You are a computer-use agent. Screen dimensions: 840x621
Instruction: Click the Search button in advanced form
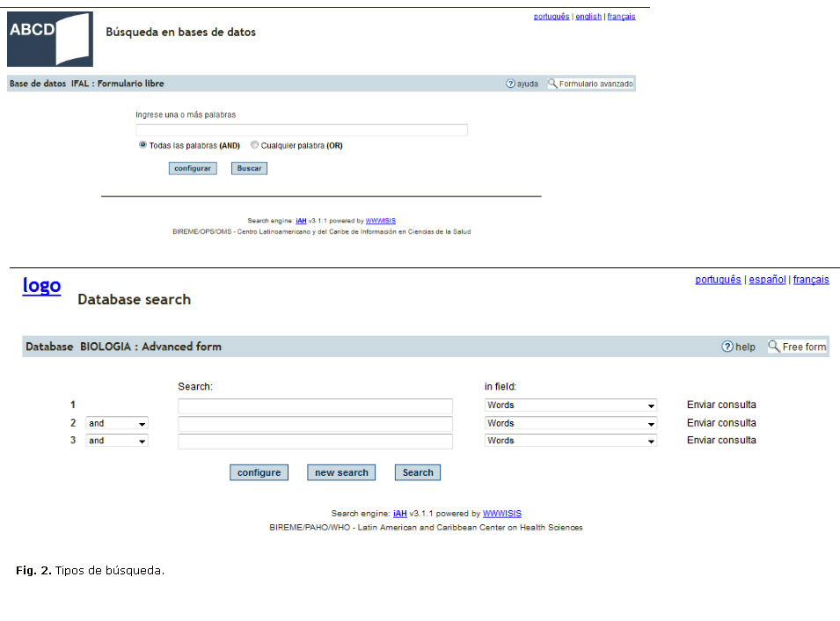pyautogui.click(x=418, y=472)
